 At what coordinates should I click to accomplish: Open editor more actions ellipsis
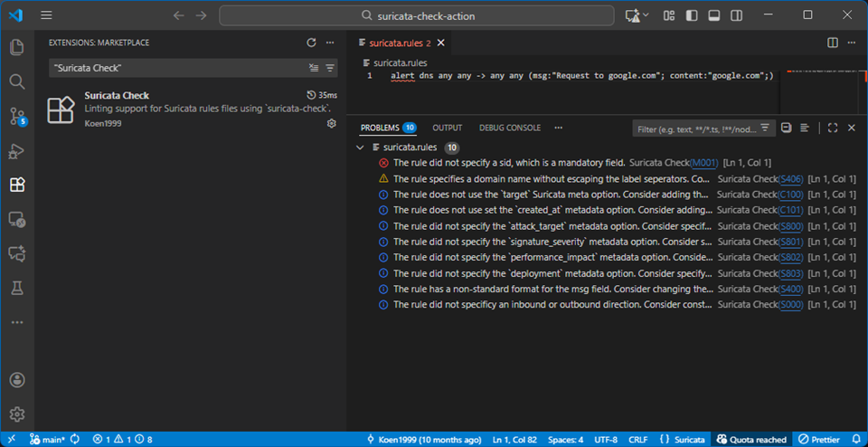852,43
